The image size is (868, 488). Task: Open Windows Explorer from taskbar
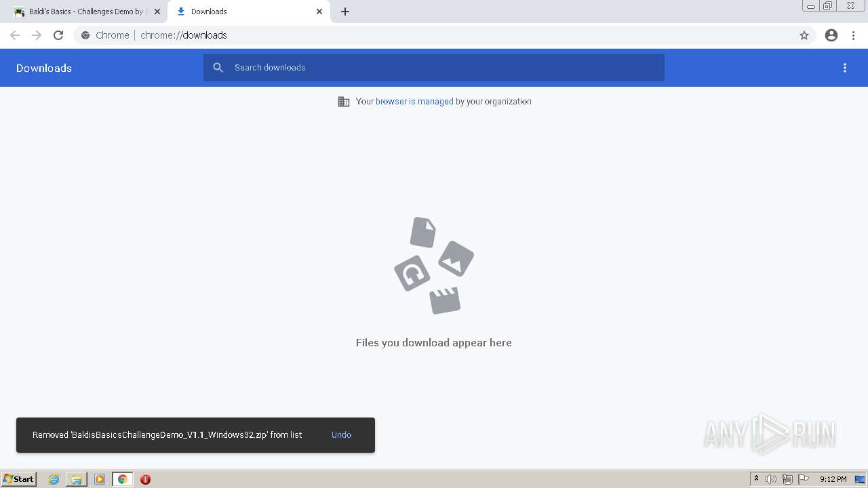coord(77,479)
